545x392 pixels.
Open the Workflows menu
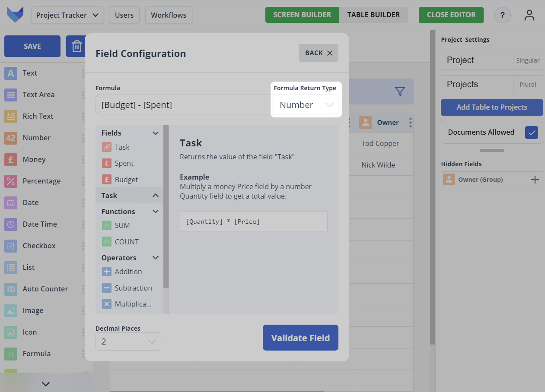click(169, 15)
